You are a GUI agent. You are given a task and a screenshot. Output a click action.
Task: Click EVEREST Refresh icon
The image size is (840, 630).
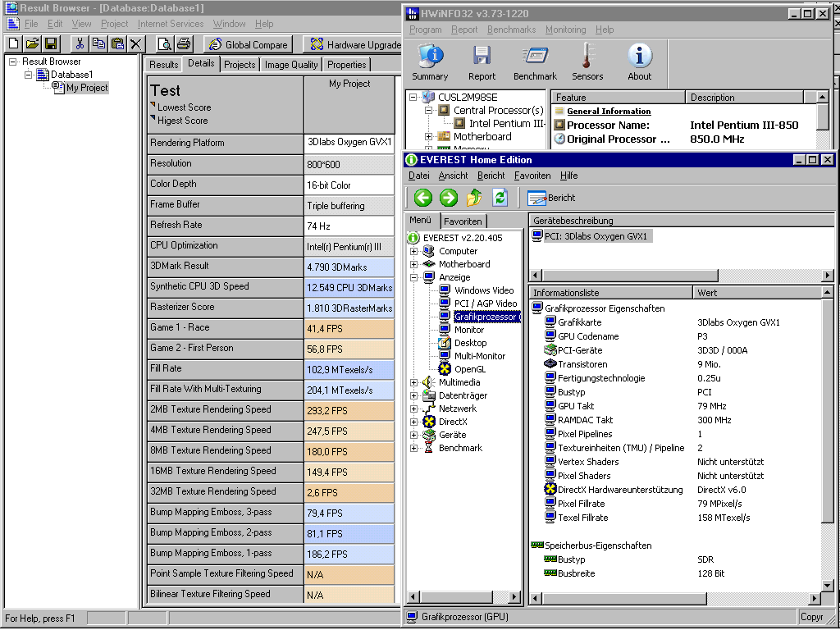click(x=500, y=198)
